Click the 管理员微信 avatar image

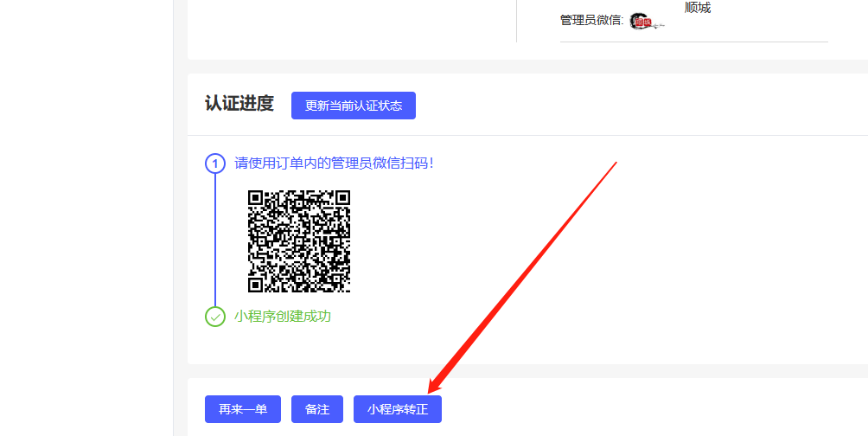[x=646, y=21]
